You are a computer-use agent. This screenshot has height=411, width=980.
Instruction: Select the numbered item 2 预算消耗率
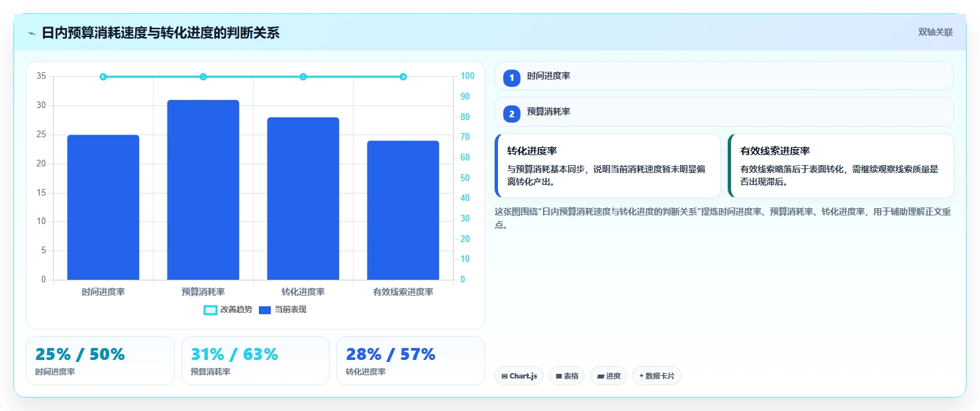(724, 111)
